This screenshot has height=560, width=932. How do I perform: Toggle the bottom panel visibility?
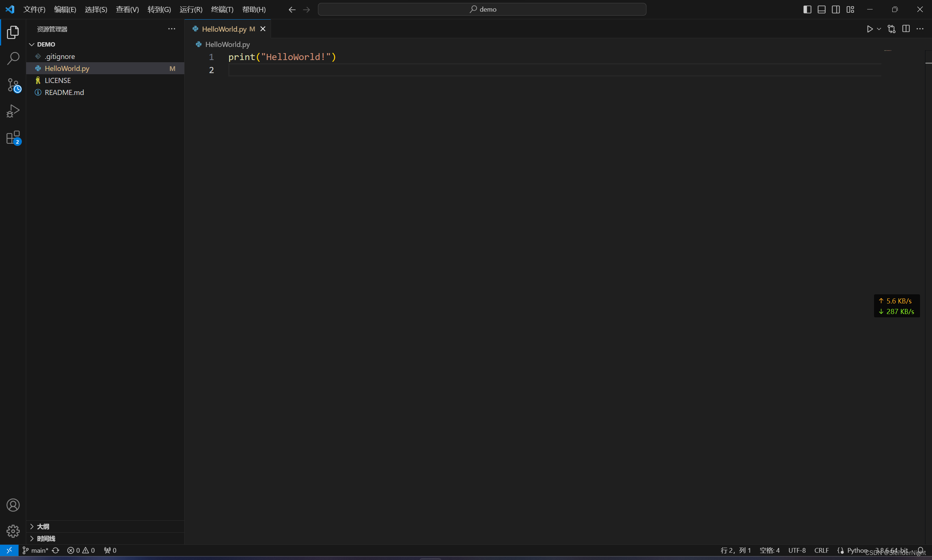[821, 9]
